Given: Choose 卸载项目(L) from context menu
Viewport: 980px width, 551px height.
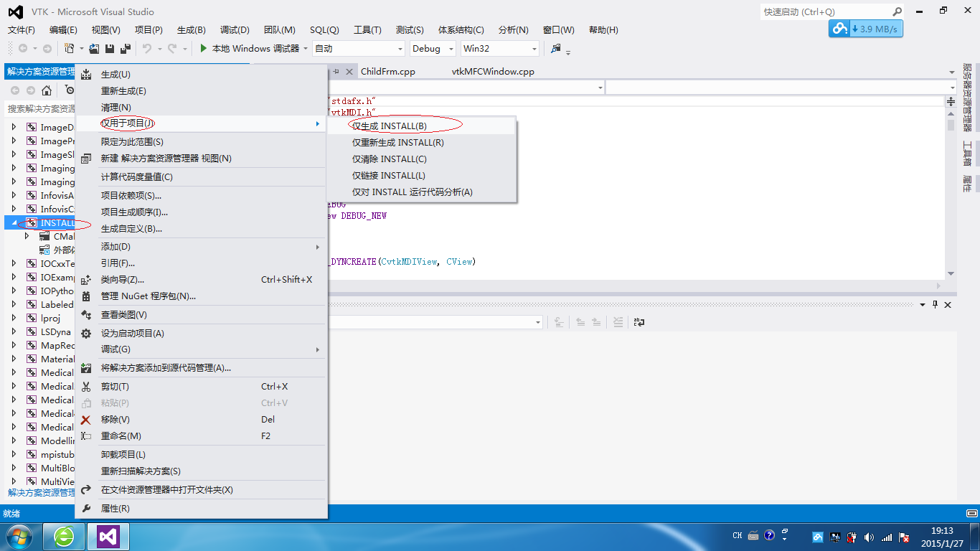Looking at the screenshot, I should [x=202, y=455].
